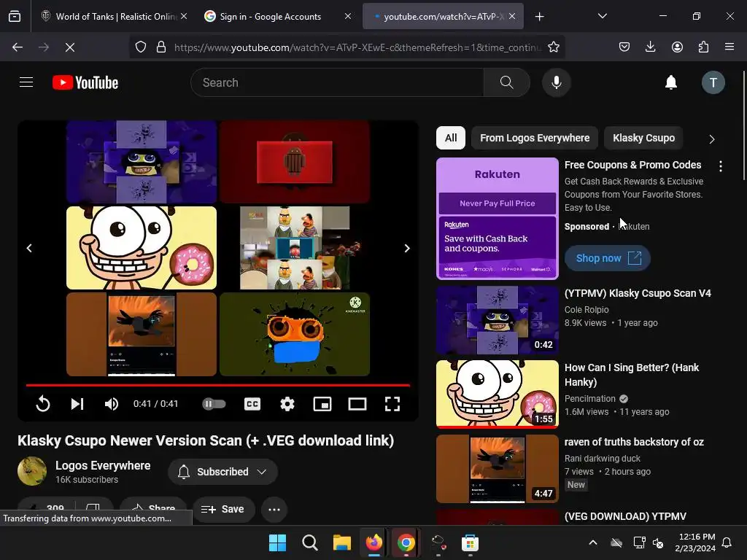Click the tracking protection shield icon
Screen dimensions: 747x560
141,47
